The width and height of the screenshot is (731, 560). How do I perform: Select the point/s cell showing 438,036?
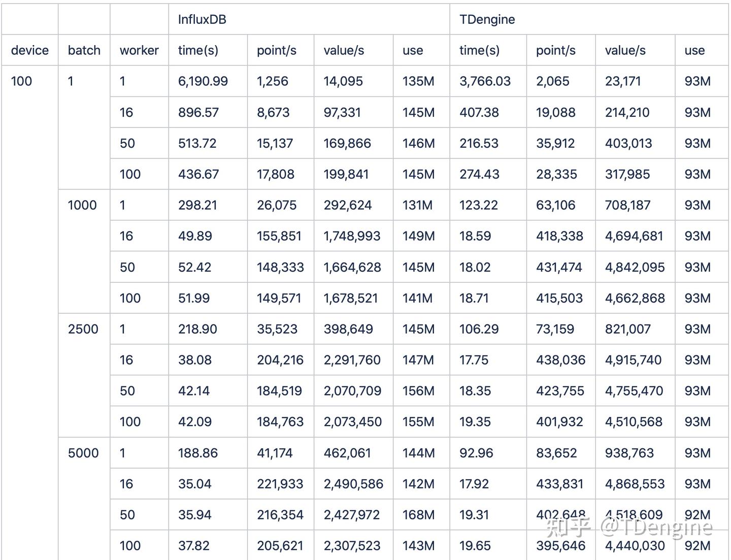pyautogui.click(x=560, y=360)
